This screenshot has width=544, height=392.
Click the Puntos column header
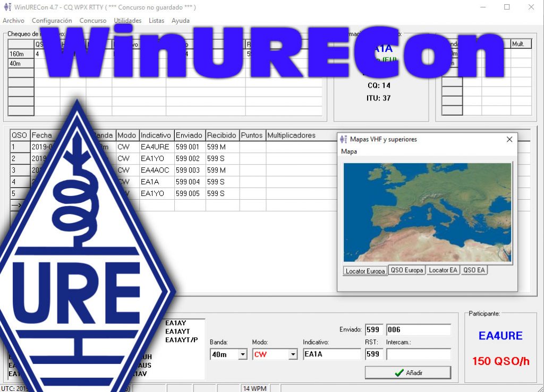pyautogui.click(x=252, y=135)
